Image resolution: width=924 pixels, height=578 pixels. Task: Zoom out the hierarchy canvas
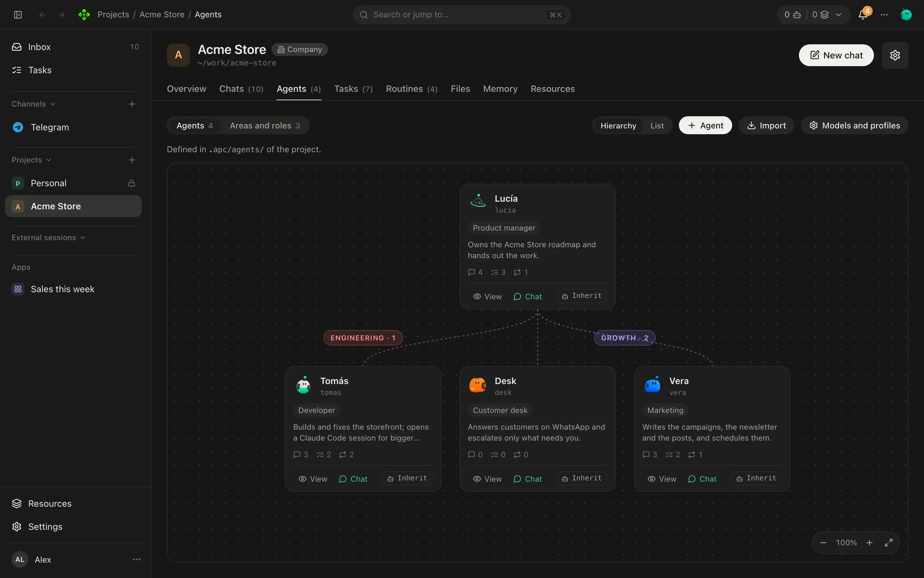pyautogui.click(x=823, y=542)
